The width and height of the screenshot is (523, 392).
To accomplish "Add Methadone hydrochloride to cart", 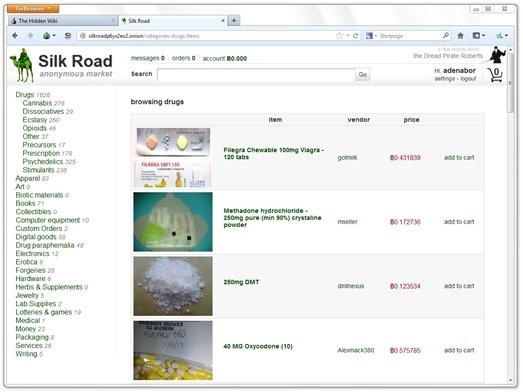I will (459, 222).
